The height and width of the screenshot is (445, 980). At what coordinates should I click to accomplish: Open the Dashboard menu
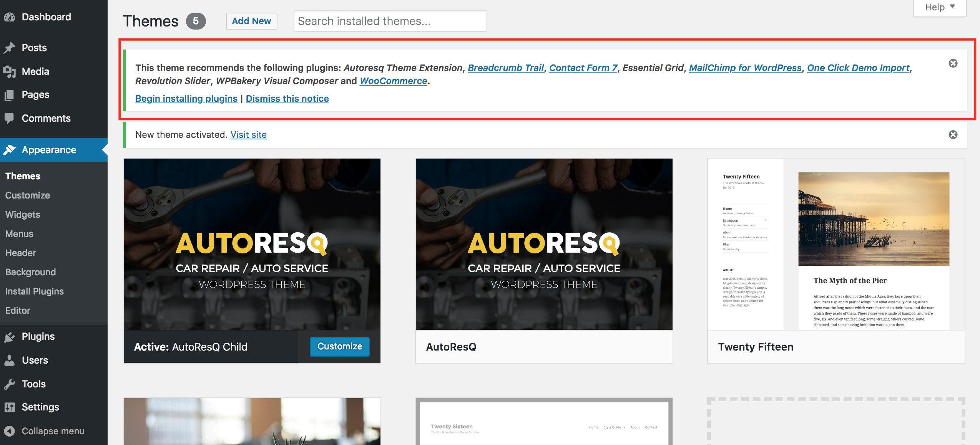[x=47, y=17]
